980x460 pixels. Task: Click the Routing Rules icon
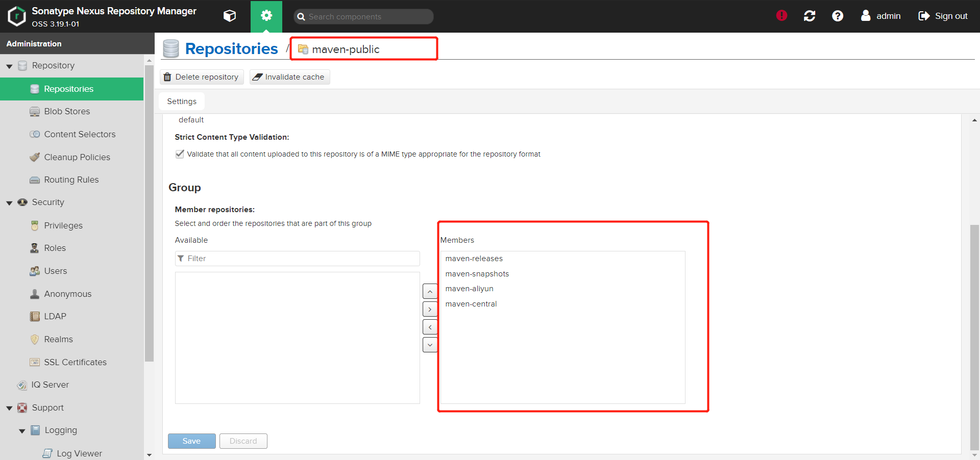[35, 180]
